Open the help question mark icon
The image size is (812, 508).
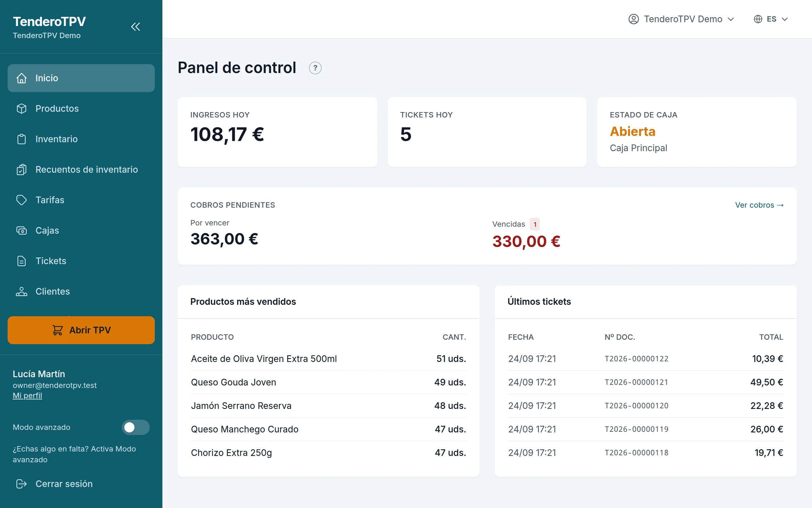(315, 68)
